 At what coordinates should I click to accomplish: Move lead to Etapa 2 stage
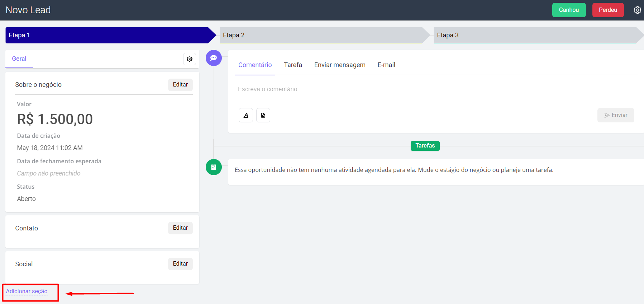click(x=321, y=35)
